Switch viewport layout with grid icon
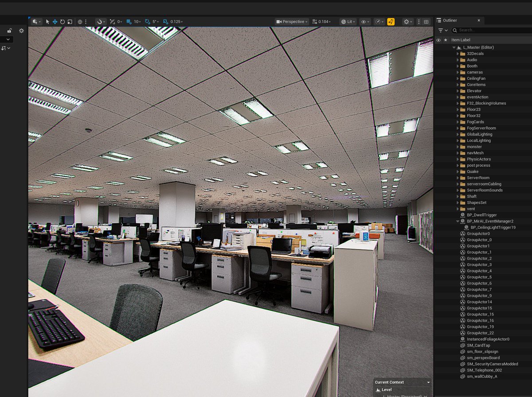The image size is (532, 397). tap(426, 21)
